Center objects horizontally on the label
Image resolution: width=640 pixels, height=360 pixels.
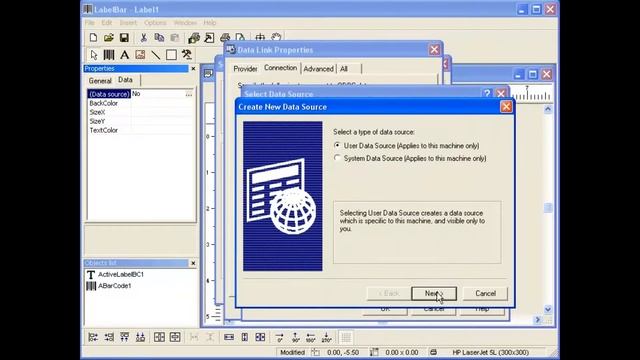click(x=159, y=337)
